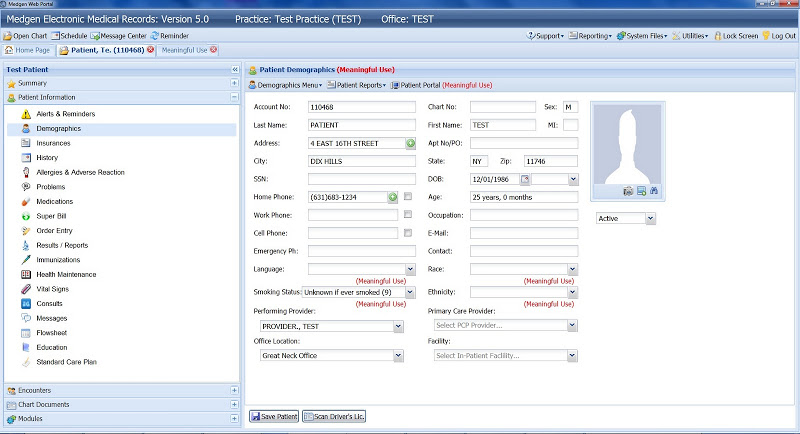This screenshot has width=800, height=434.
Task: Open the System Files menu
Action: pos(642,36)
